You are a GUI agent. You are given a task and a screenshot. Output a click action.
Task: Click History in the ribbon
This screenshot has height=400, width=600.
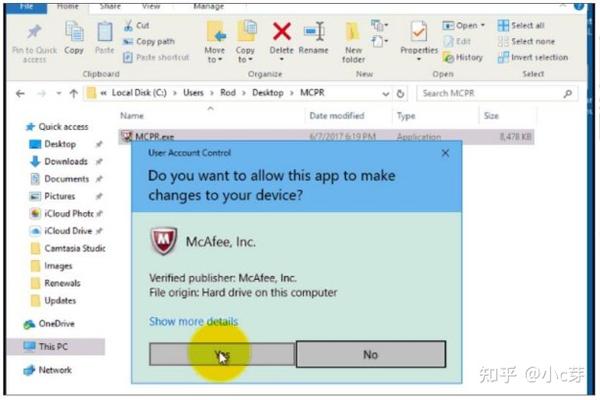pyautogui.click(x=463, y=57)
